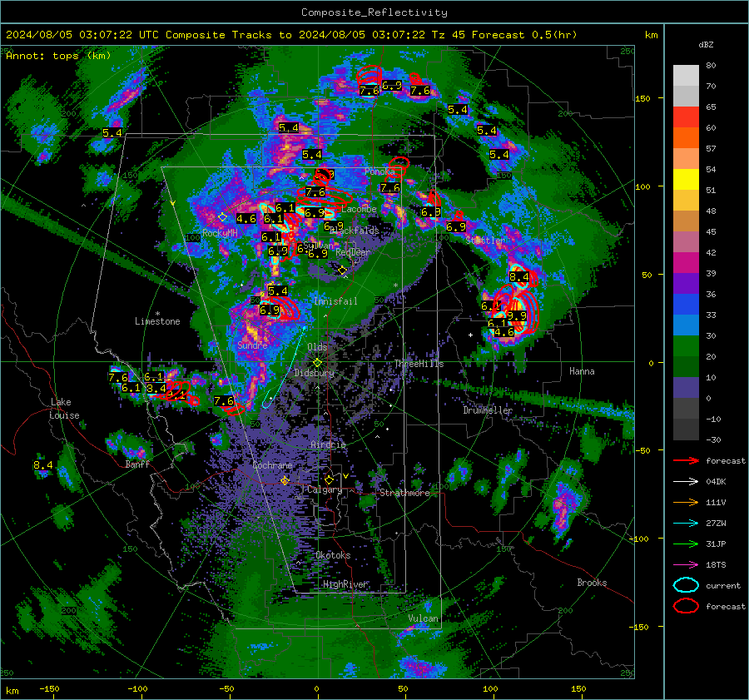Screen dimensions: 749x700
Task: Click the yellow diamond marker below Cochrane
Action: click(285, 480)
